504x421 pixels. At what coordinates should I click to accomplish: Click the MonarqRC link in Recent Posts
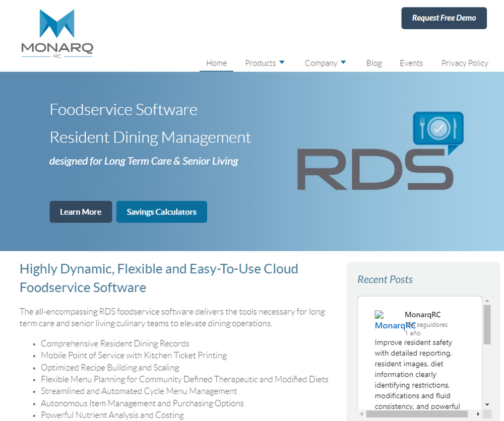395,325
